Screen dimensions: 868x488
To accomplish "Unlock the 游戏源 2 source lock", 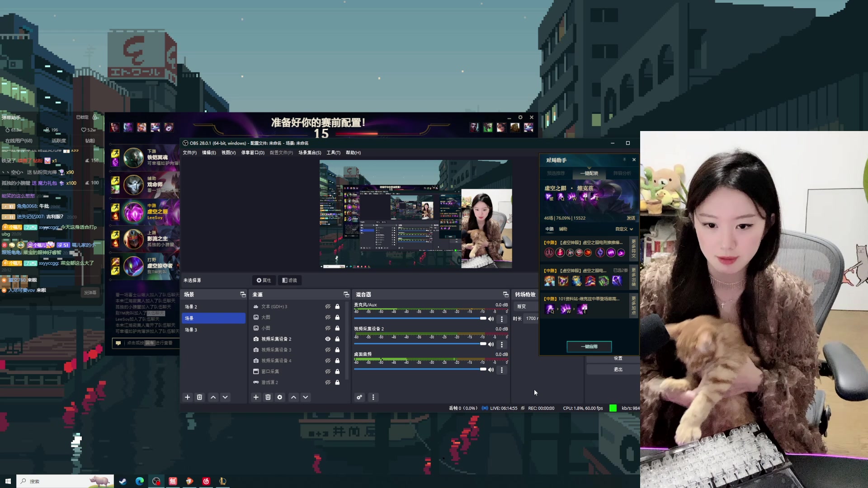I will [x=337, y=382].
